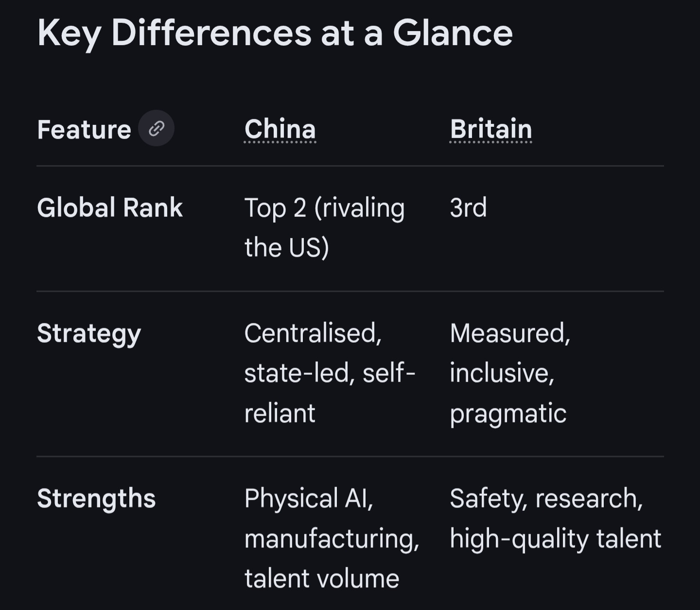The height and width of the screenshot is (610, 700).
Task: Click the 'Safety, research, high-quality talent' cell
Action: pyautogui.click(x=555, y=519)
